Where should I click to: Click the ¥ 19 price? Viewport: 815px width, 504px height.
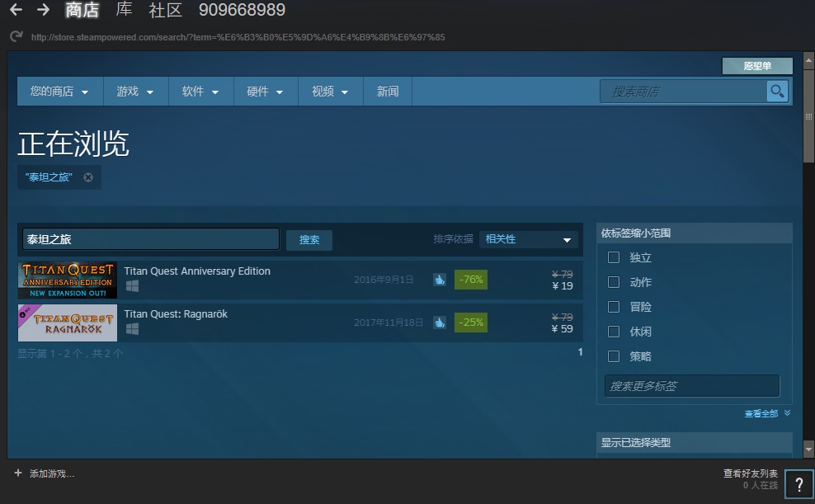[563, 285]
